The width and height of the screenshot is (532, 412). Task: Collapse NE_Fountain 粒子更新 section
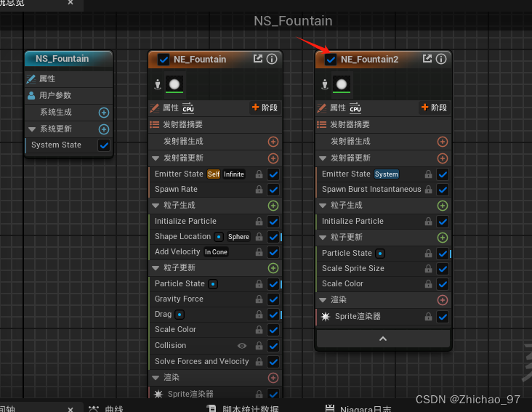[x=156, y=268]
